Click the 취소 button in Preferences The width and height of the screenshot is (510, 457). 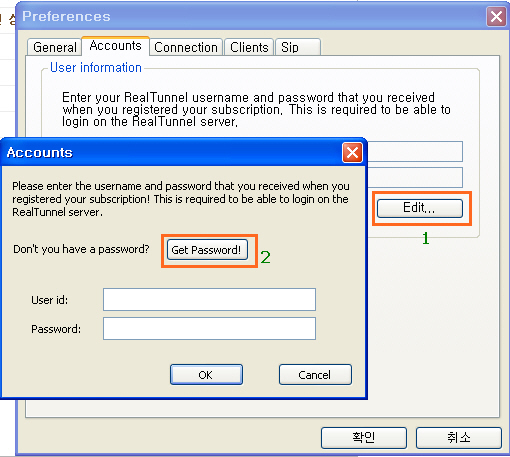[459, 437]
